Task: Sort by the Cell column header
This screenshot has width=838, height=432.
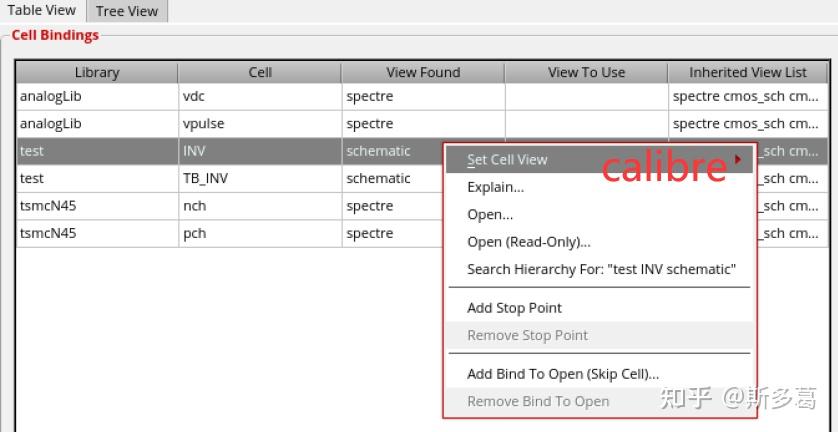Action: pos(260,72)
